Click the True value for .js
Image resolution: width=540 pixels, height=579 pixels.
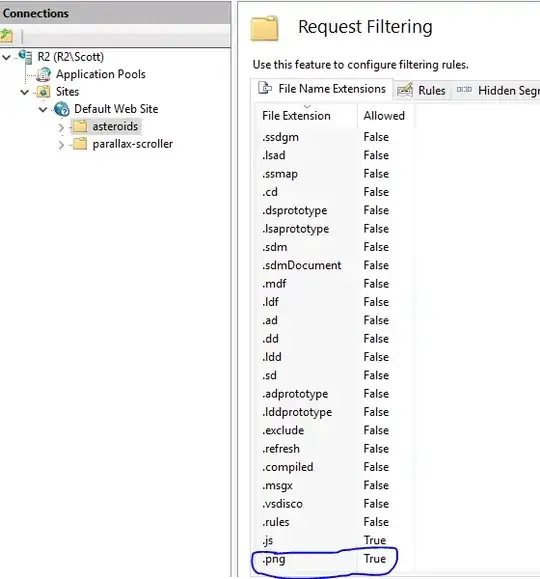tap(375, 540)
